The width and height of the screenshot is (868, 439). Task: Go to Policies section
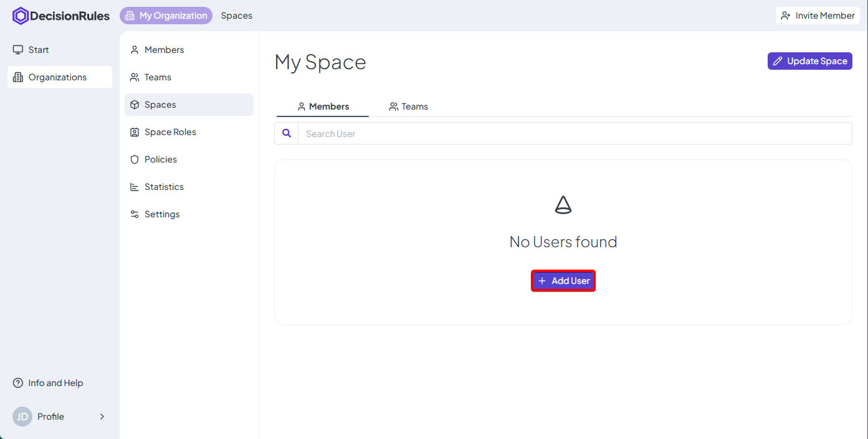pos(160,159)
